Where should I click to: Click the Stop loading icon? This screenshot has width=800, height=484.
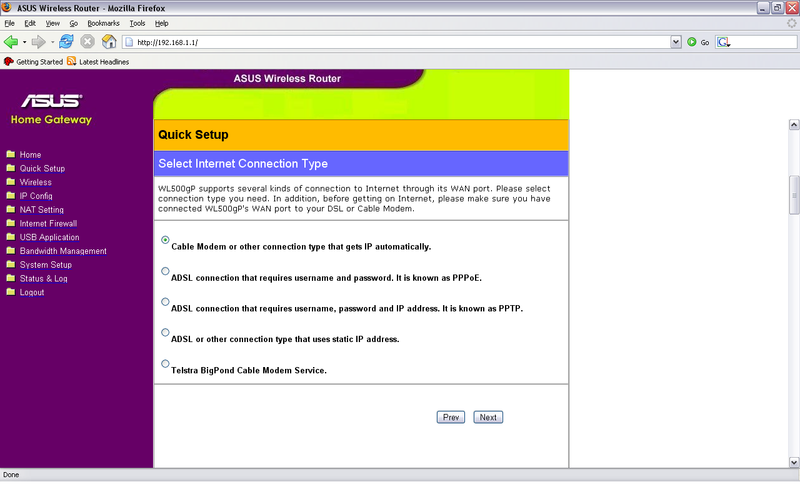click(x=87, y=42)
